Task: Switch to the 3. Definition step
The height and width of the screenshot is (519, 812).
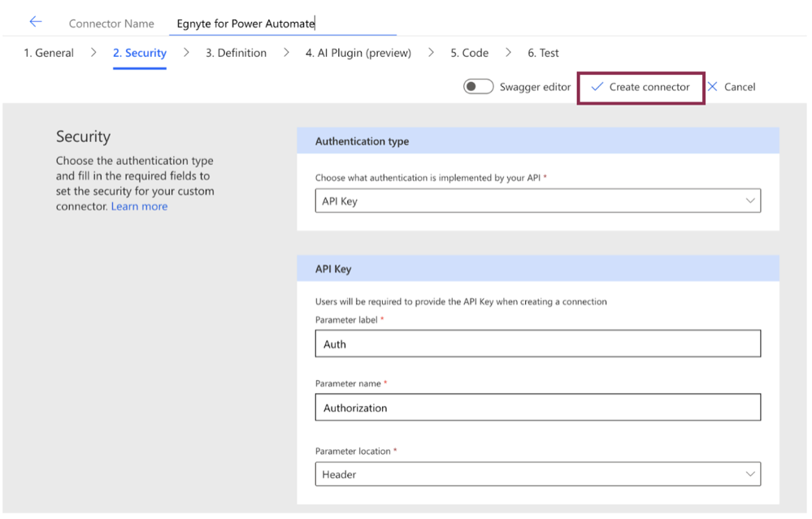Action: pos(237,53)
